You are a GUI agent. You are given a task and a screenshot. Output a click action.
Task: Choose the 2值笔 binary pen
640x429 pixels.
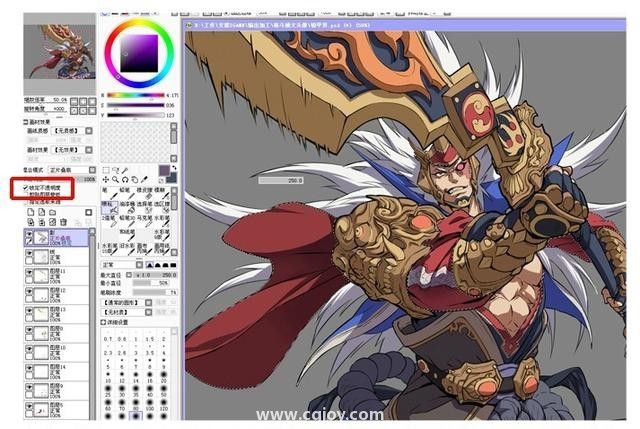pyautogui.click(x=110, y=222)
